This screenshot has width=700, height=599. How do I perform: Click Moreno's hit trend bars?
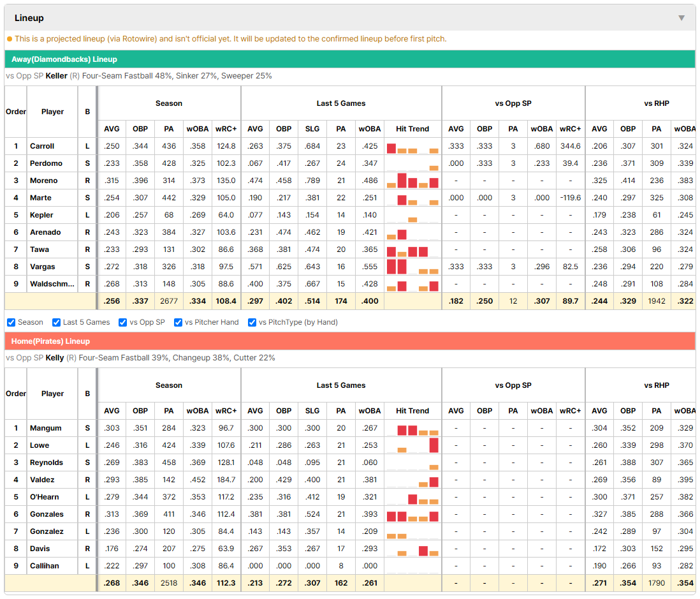[412, 181]
